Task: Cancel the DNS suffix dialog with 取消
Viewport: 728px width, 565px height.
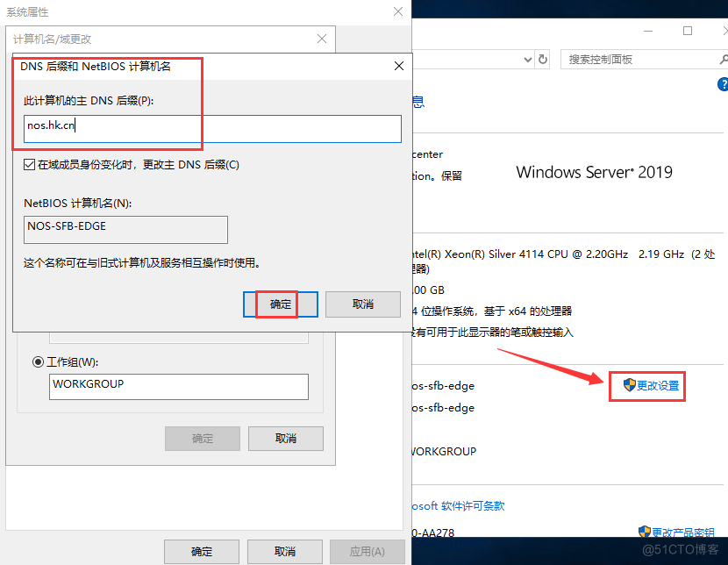Action: pos(363,304)
